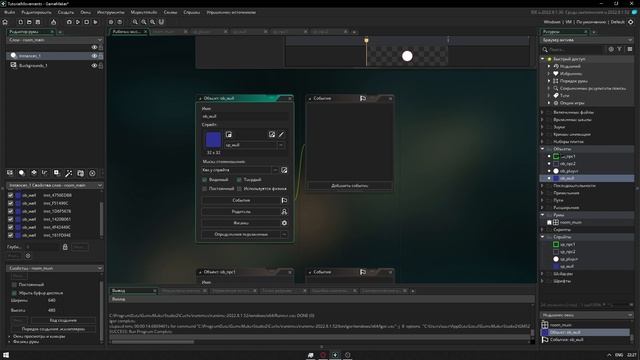Open asset browser hamburger menu icon

point(630,49)
